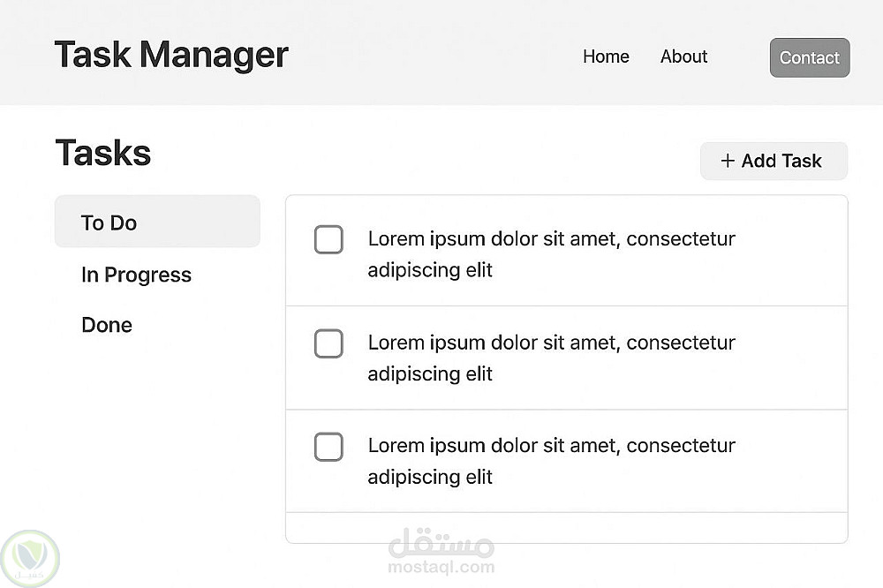
Task: Tick the second task's checkbox
Action: pos(328,343)
